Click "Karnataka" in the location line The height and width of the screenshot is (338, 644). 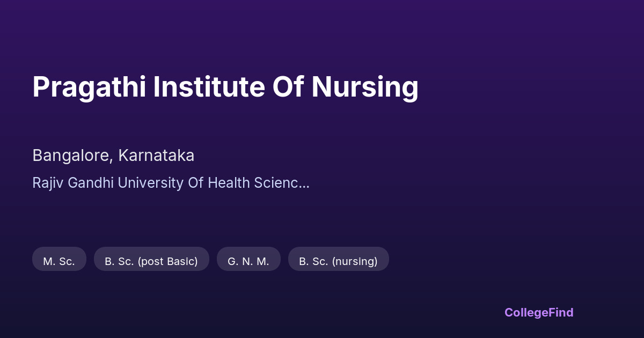(156, 156)
